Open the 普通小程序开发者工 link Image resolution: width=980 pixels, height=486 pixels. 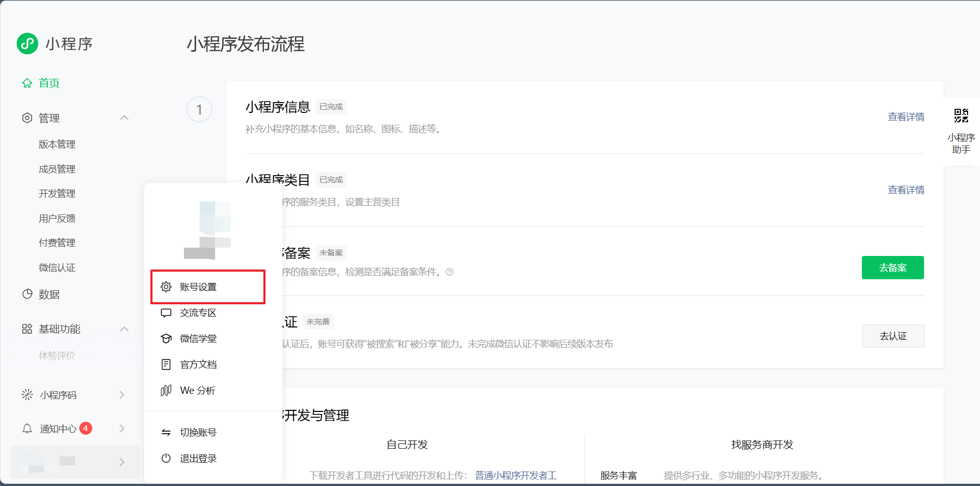point(516,475)
